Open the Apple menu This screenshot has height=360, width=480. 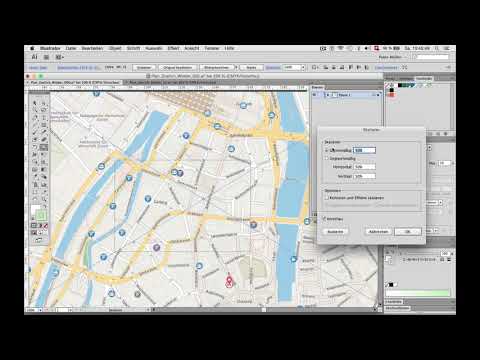click(32, 48)
